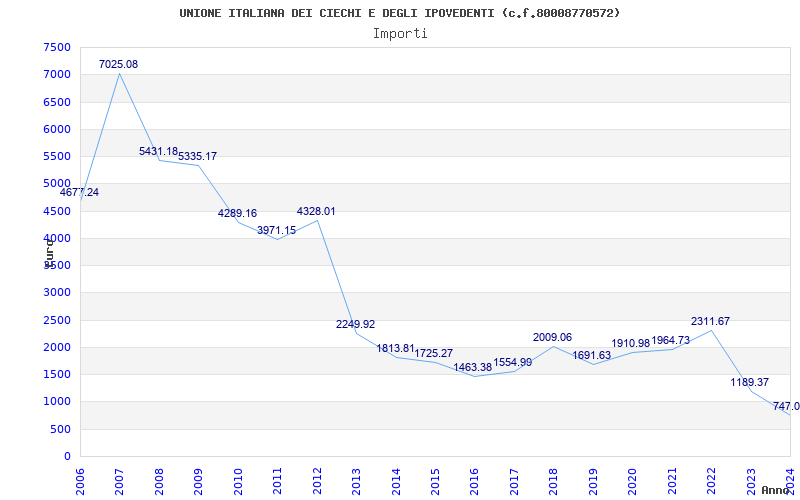Select the 4000 y-axis tick
800x500 pixels.
57,238
